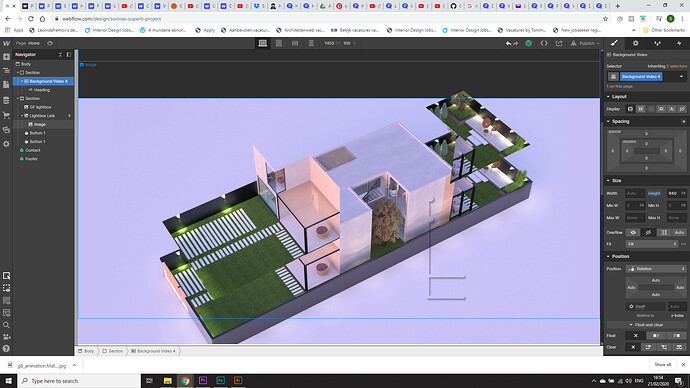690x388 pixels.
Task: Open Windows Start menu
Action: [8, 381]
